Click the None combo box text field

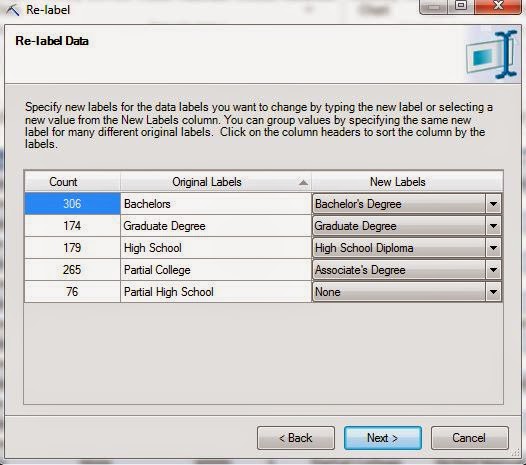tap(399, 292)
